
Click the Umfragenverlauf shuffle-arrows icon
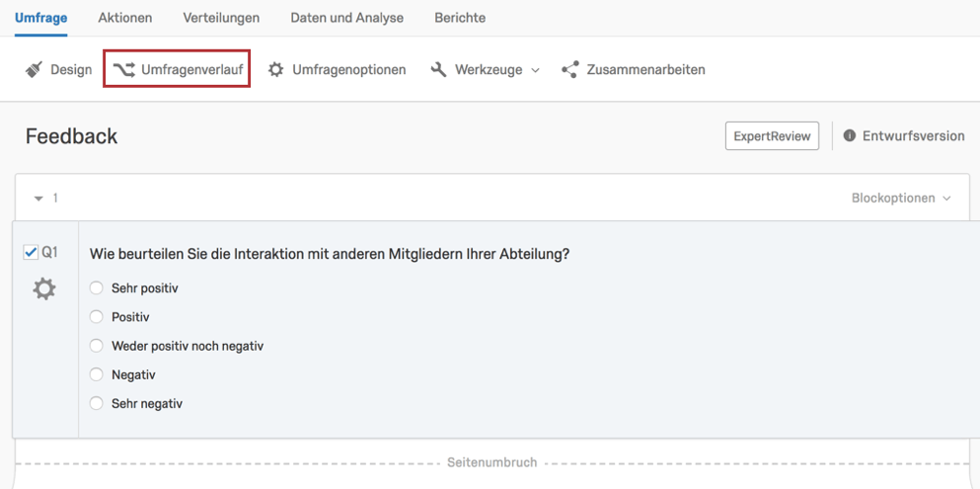pos(123,69)
